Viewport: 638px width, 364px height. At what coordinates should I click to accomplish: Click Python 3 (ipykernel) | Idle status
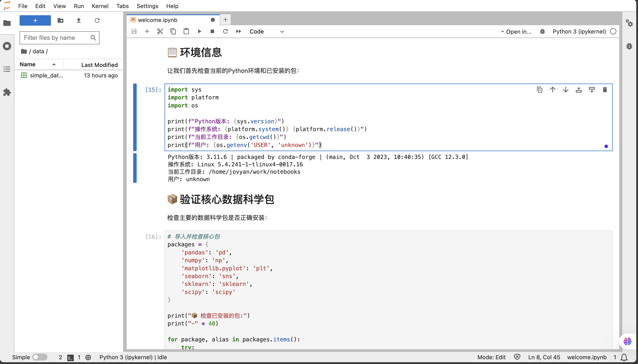coord(133,357)
